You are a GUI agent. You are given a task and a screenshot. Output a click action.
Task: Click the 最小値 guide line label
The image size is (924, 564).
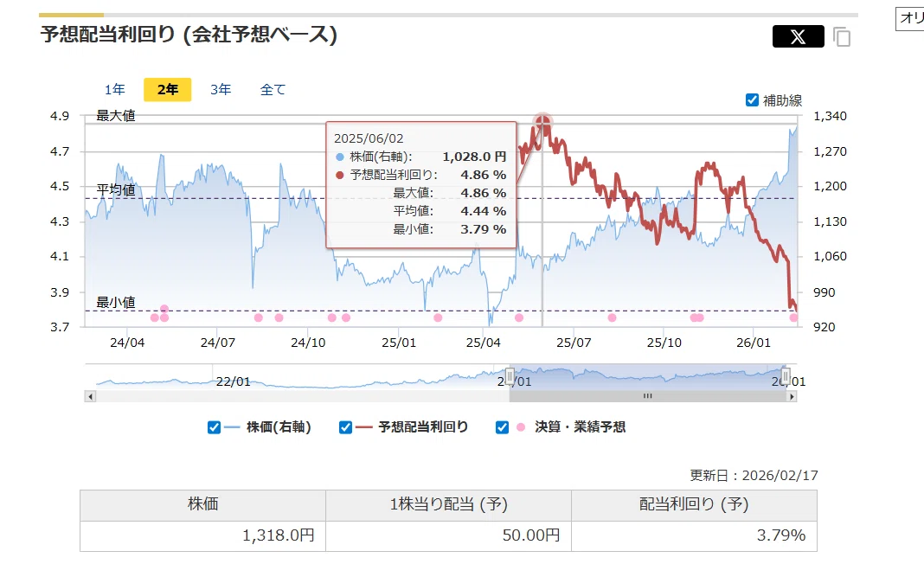[x=116, y=303]
